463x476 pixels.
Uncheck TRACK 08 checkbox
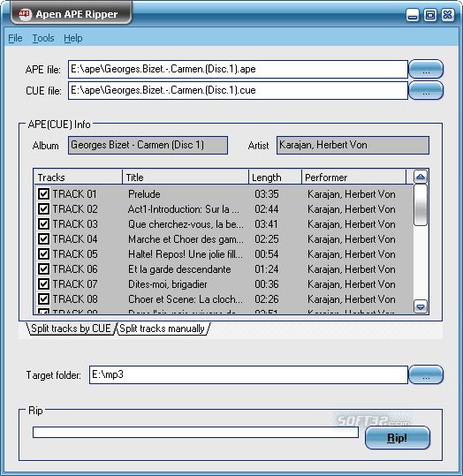click(x=43, y=299)
